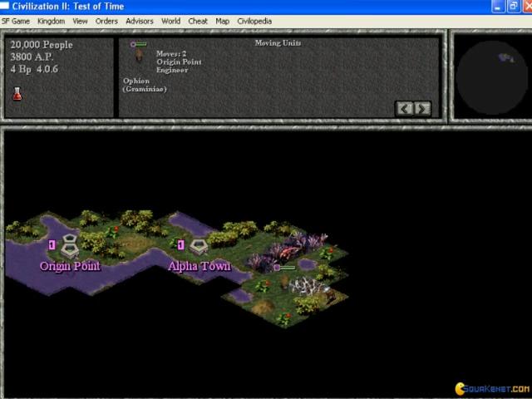
Task: Open the Orders menu
Action: 106,21
